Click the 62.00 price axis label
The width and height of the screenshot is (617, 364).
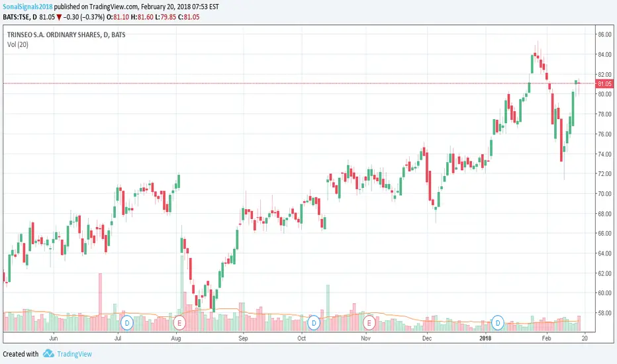[x=605, y=273]
